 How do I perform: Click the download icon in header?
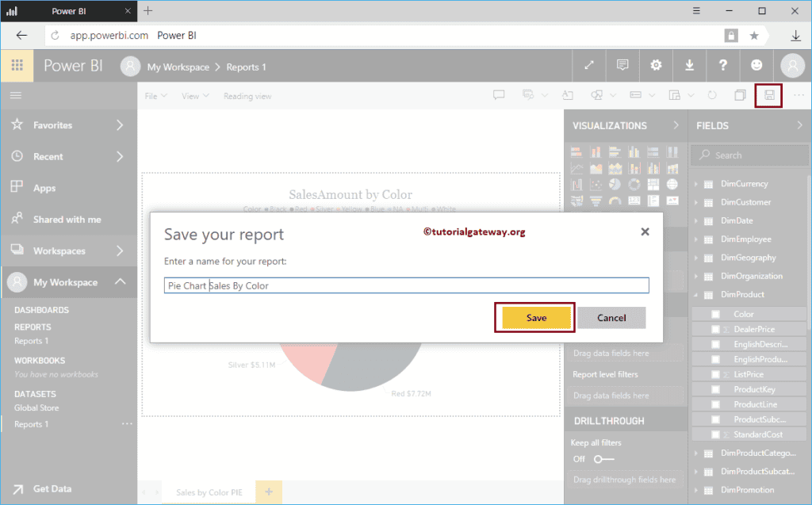pyautogui.click(x=689, y=65)
